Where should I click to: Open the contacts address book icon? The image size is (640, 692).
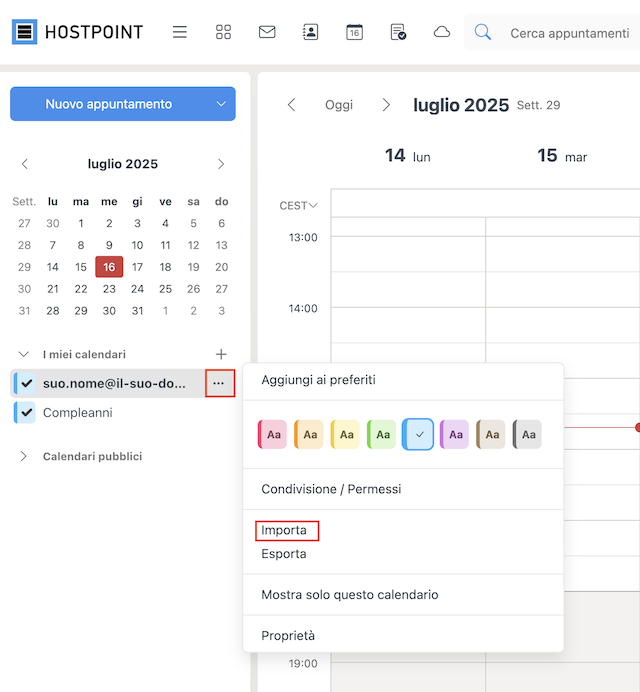coord(310,32)
